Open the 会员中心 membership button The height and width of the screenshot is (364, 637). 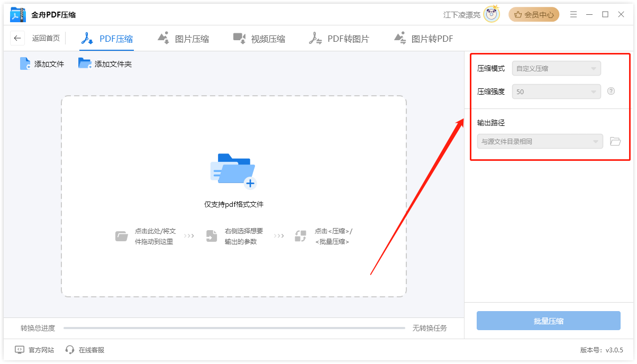click(x=534, y=14)
